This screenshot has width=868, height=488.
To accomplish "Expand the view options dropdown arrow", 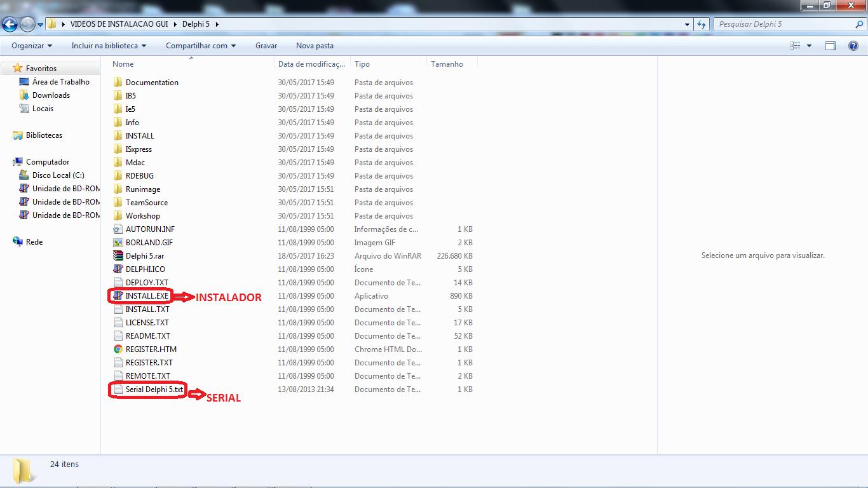I will (x=809, y=46).
